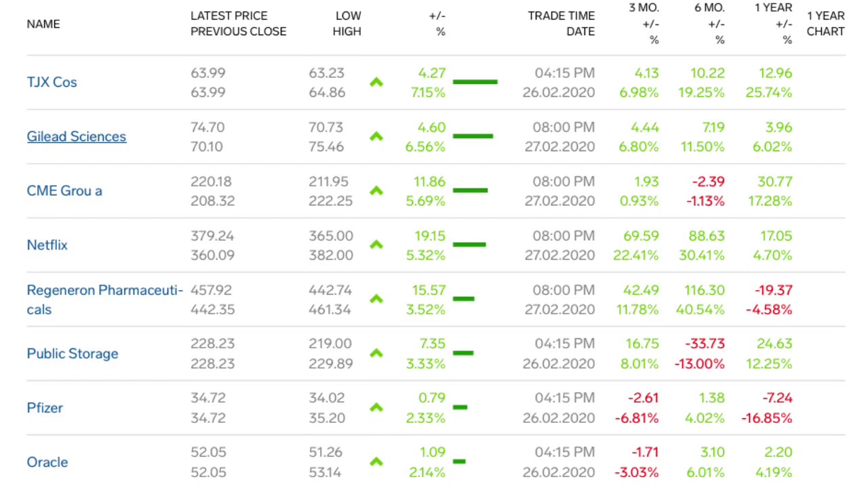Click Netflix row's green up arrow
The image size is (868, 488).
tap(376, 245)
